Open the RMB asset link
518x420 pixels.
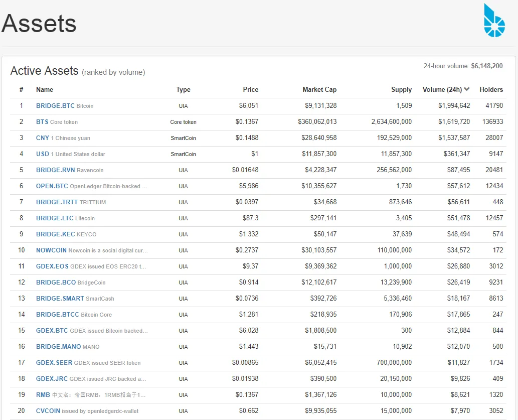43,395
